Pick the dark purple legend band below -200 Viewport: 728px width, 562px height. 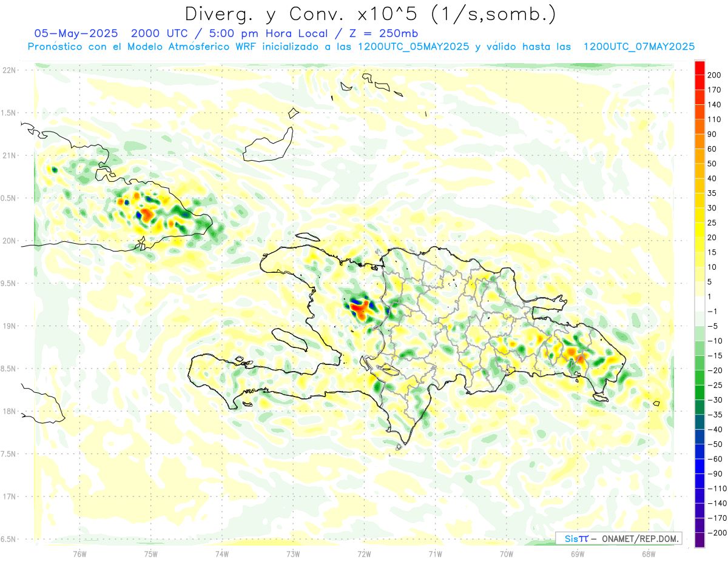pyautogui.click(x=699, y=540)
